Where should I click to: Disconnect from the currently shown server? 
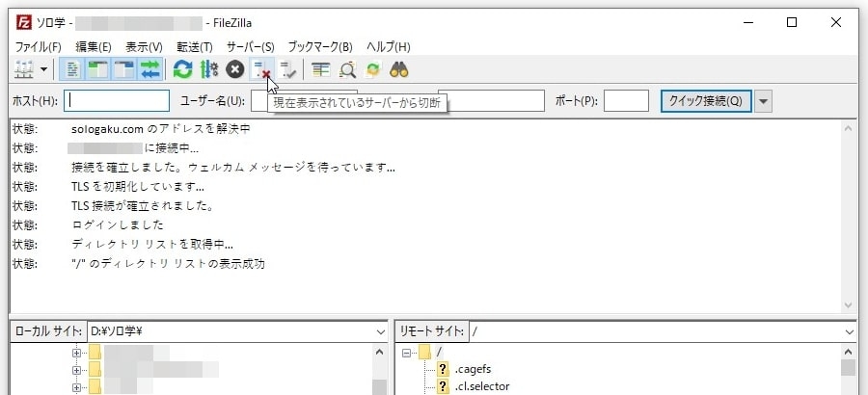260,69
